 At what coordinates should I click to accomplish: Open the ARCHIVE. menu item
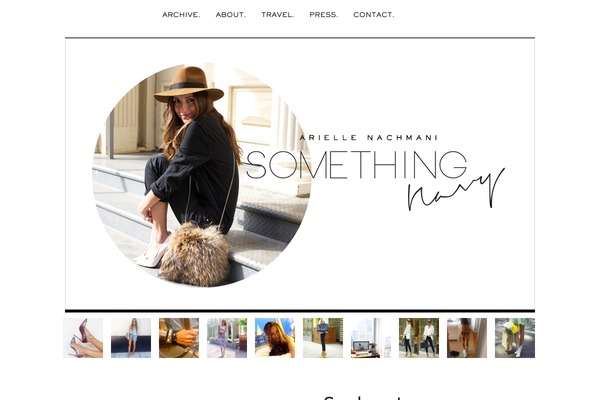[x=181, y=15]
